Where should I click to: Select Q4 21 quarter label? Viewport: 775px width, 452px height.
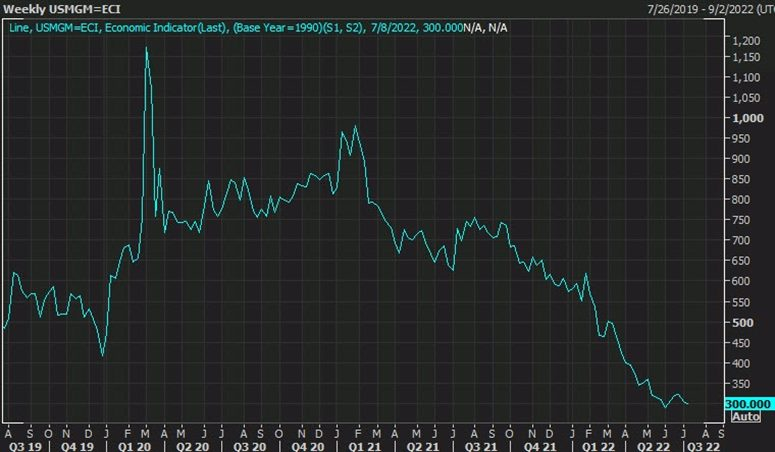pos(540,447)
